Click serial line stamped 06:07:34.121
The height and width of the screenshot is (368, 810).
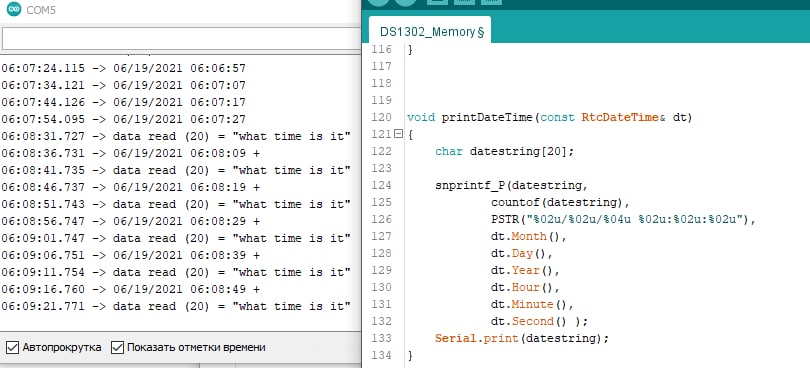(x=123, y=85)
